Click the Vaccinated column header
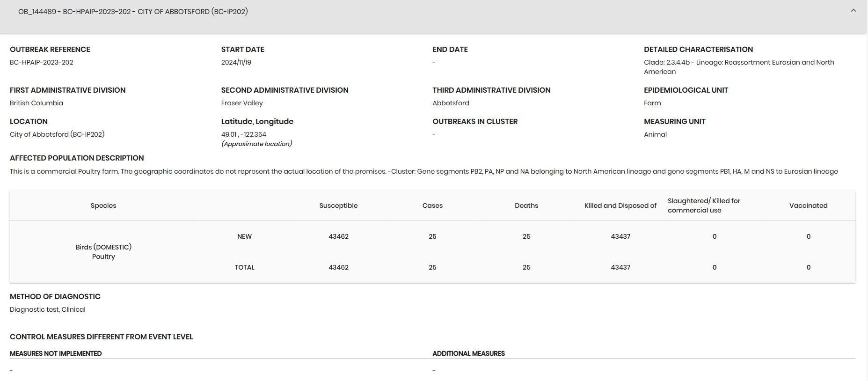868x381 pixels. pyautogui.click(x=808, y=205)
